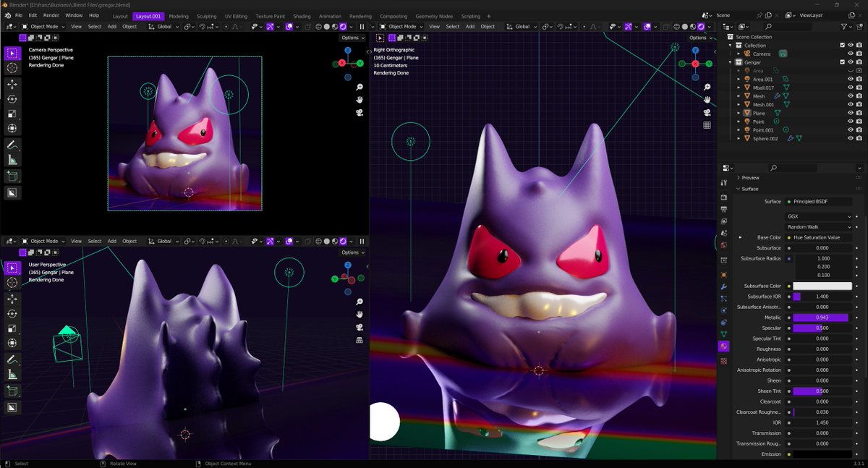Uncheck the Collection exclude checkbox

842,45
